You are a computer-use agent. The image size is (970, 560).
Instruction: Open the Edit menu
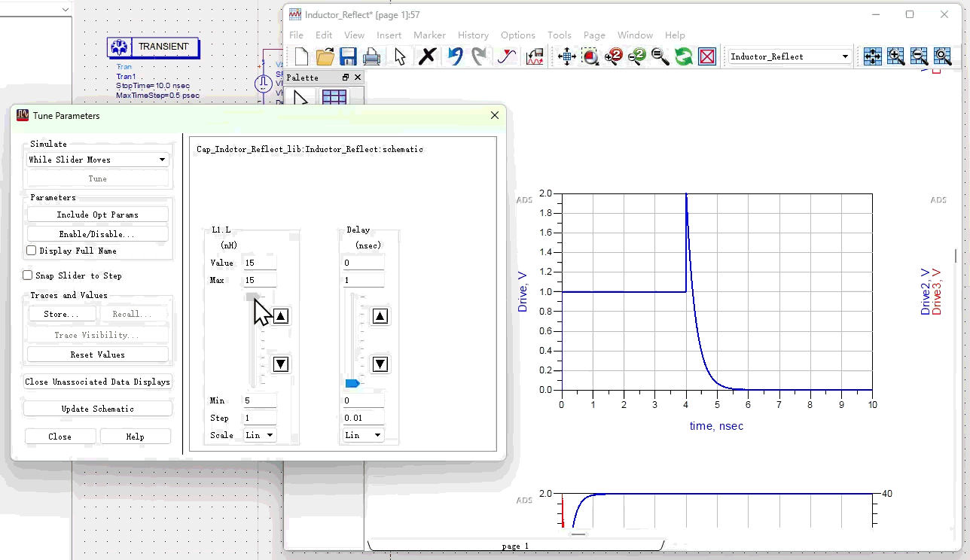(324, 35)
